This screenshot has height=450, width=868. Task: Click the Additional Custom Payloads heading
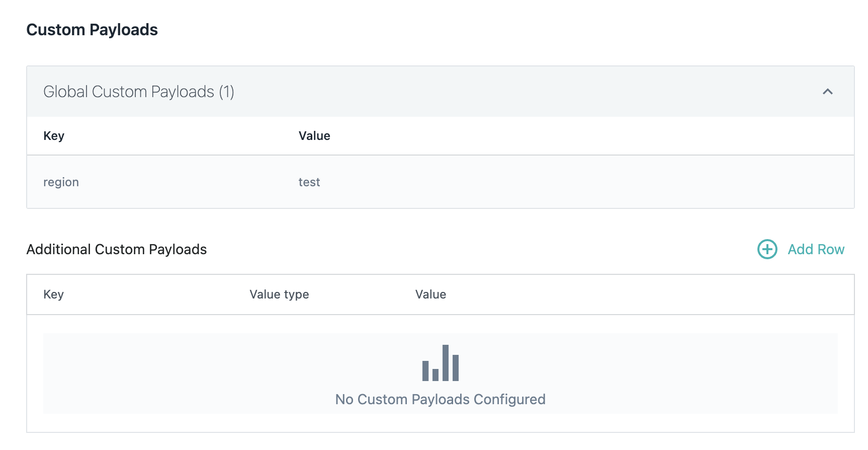pyautogui.click(x=117, y=249)
